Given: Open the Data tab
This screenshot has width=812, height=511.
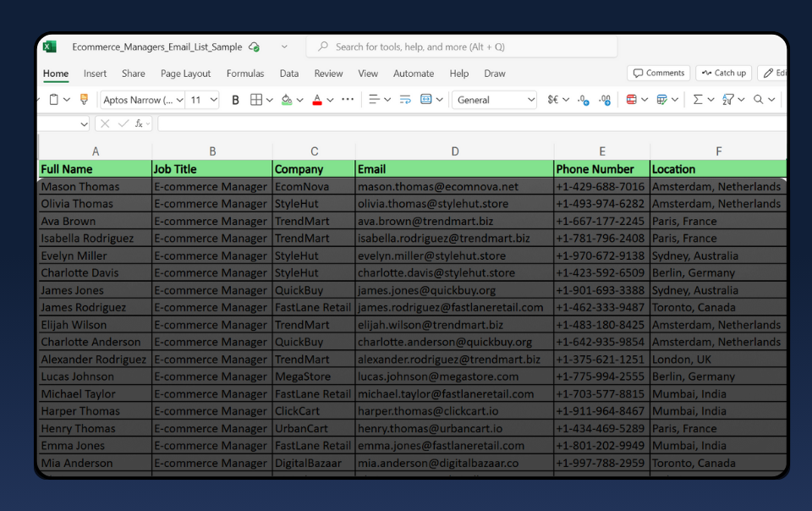Looking at the screenshot, I should point(289,74).
